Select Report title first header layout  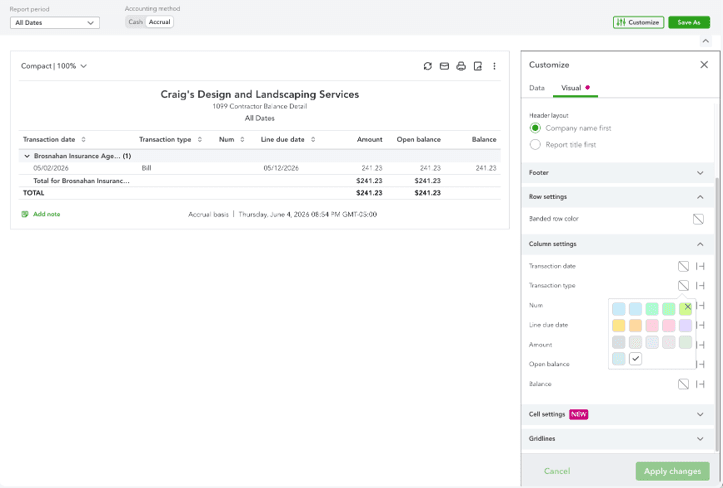pyautogui.click(x=535, y=144)
